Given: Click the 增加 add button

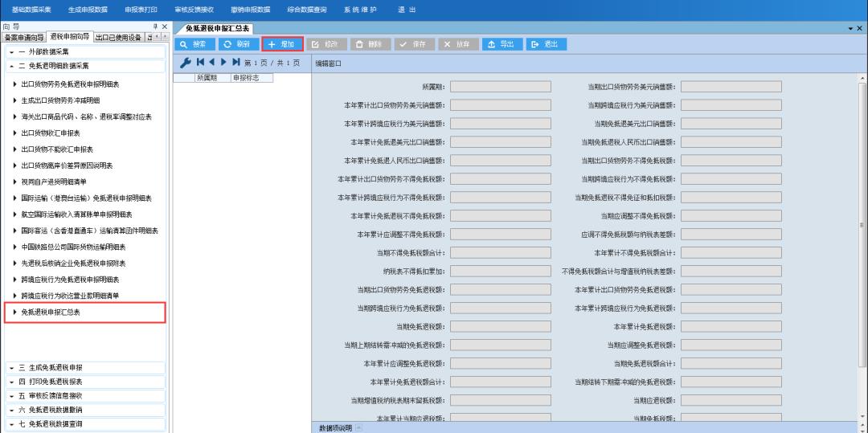Looking at the screenshot, I should (x=282, y=44).
